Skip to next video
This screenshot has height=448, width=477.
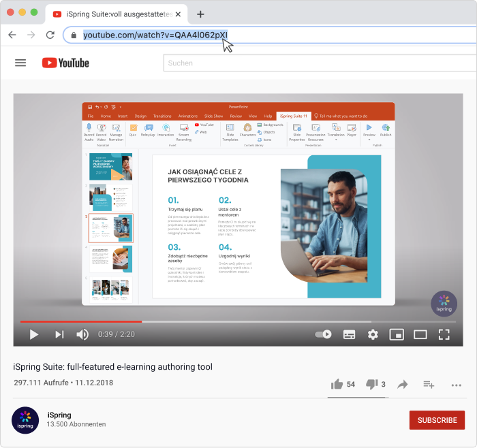coord(59,334)
